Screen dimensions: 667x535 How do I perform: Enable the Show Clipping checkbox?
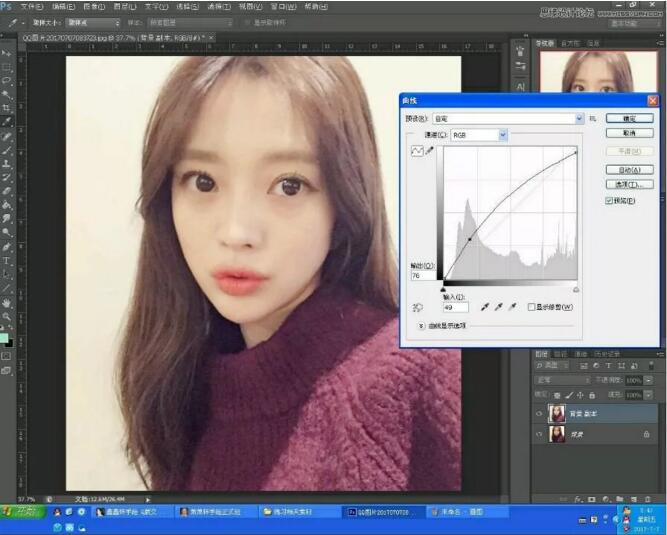pyautogui.click(x=531, y=307)
